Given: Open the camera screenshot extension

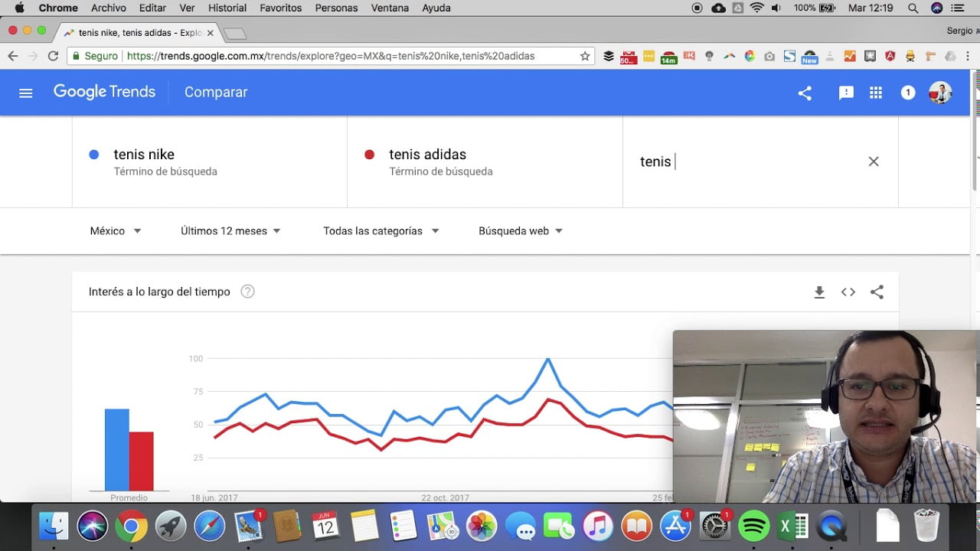Looking at the screenshot, I should (769, 56).
